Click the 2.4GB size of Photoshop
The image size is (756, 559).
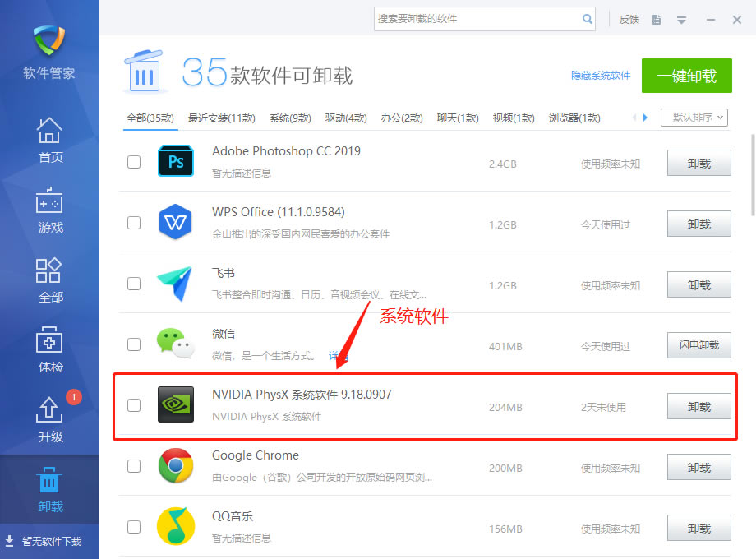point(502,164)
